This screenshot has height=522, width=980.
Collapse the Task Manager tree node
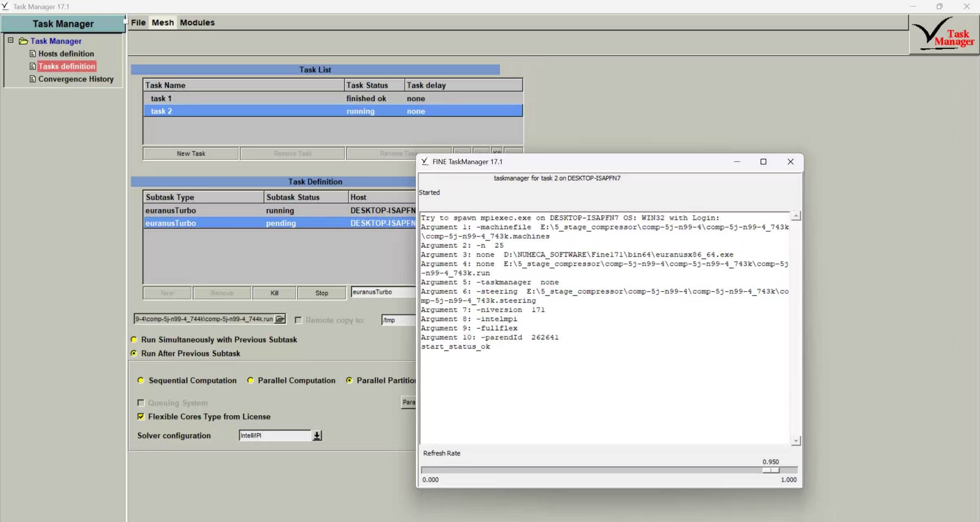pyautogui.click(x=11, y=40)
